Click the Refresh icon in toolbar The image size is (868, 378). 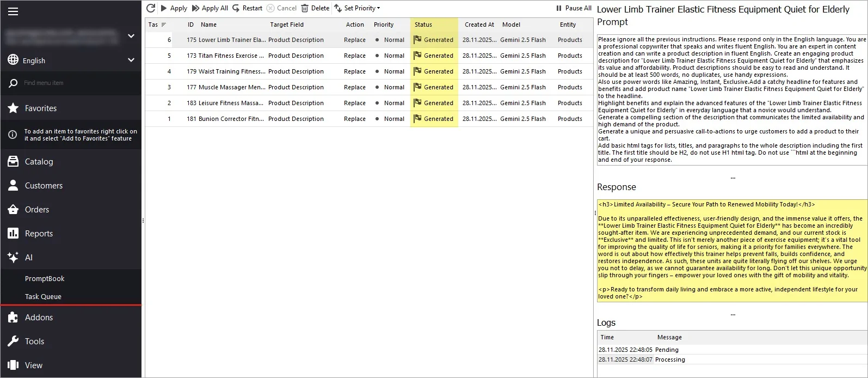151,8
